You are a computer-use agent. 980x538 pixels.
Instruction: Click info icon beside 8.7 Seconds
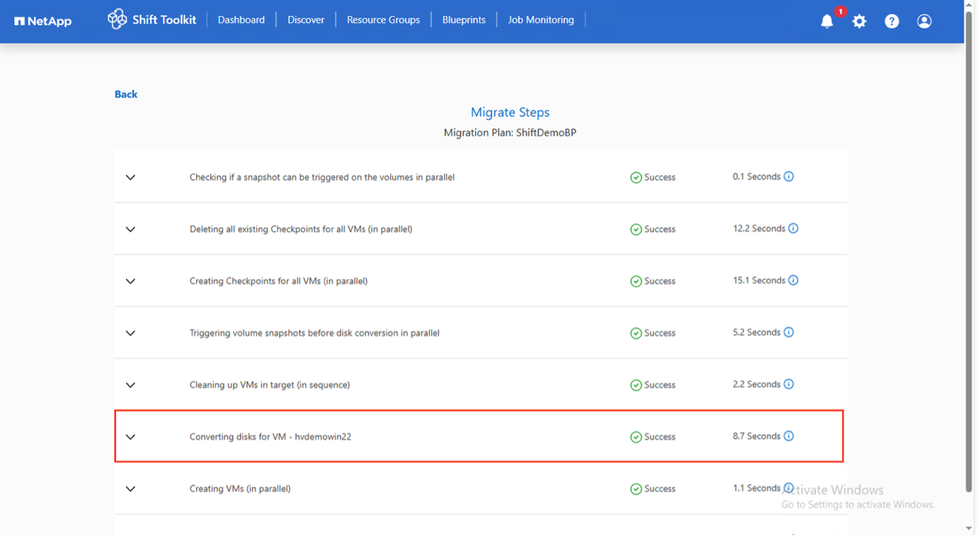pyautogui.click(x=789, y=436)
